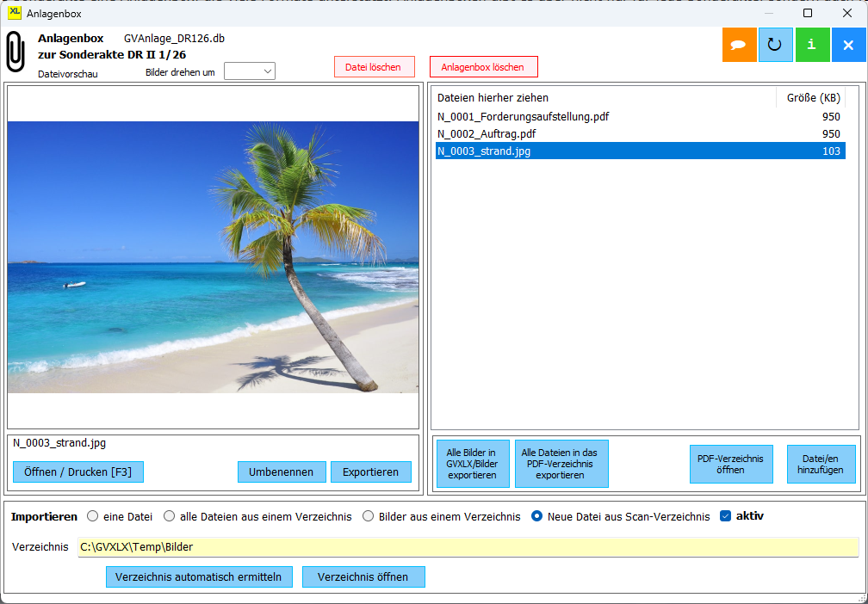Click the 'Größe (KB)' column header
868x604 pixels.
811,98
